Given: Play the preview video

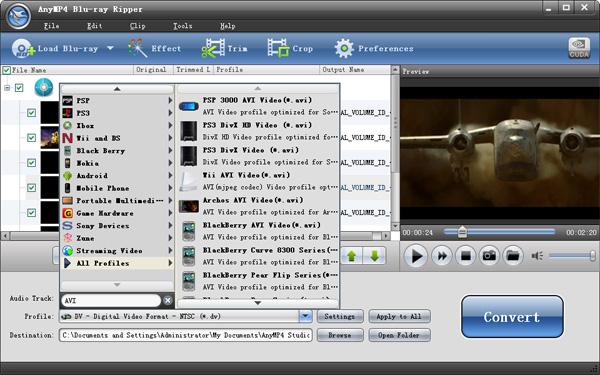Looking at the screenshot, I should point(416,256).
